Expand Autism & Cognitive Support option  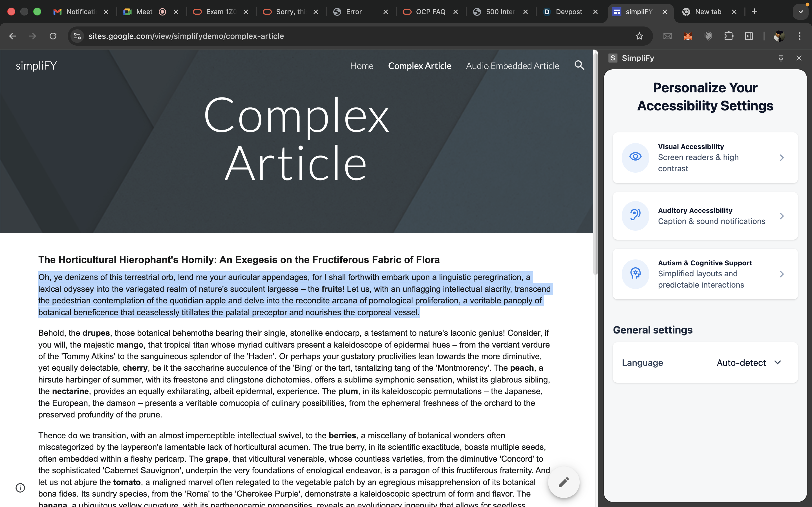click(782, 274)
